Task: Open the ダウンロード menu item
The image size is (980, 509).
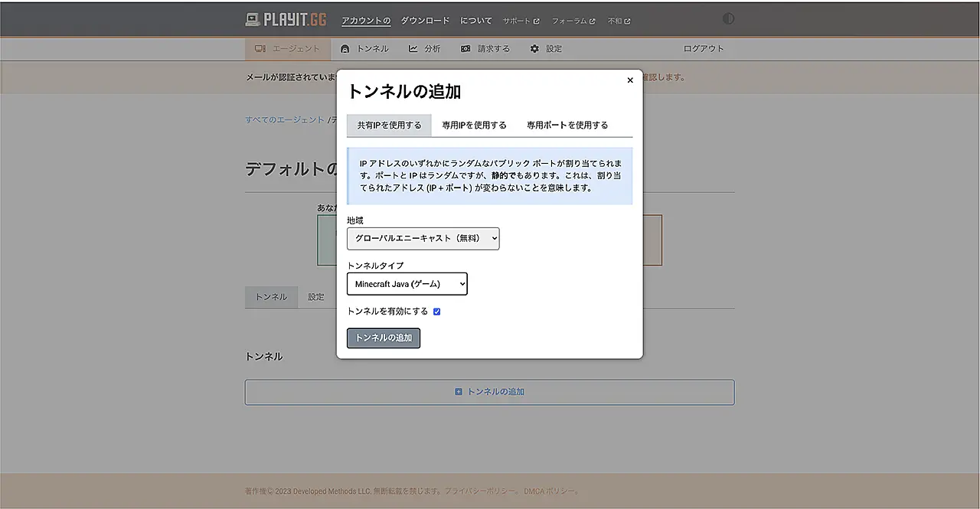Action: click(x=425, y=21)
